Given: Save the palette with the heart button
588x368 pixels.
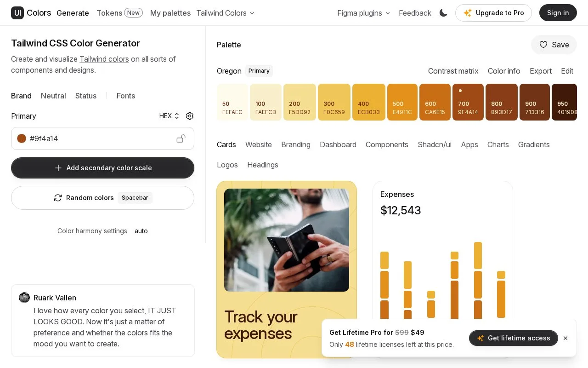Looking at the screenshot, I should (554, 45).
